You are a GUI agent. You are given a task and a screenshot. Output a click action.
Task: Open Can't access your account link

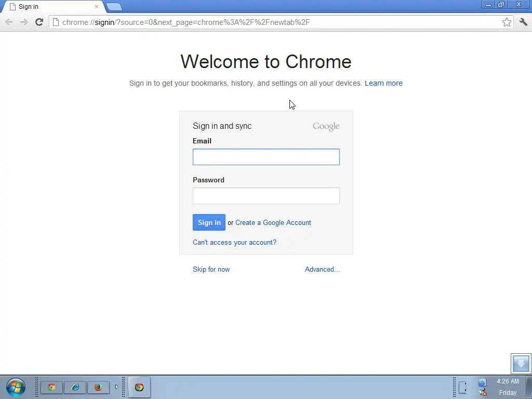click(x=234, y=242)
